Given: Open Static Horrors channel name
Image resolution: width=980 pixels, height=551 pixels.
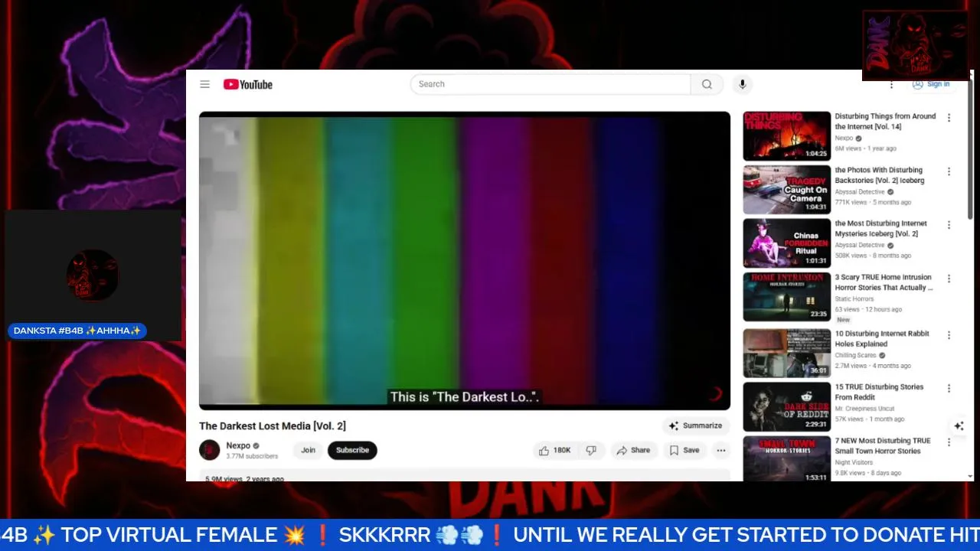Looking at the screenshot, I should click(x=854, y=299).
